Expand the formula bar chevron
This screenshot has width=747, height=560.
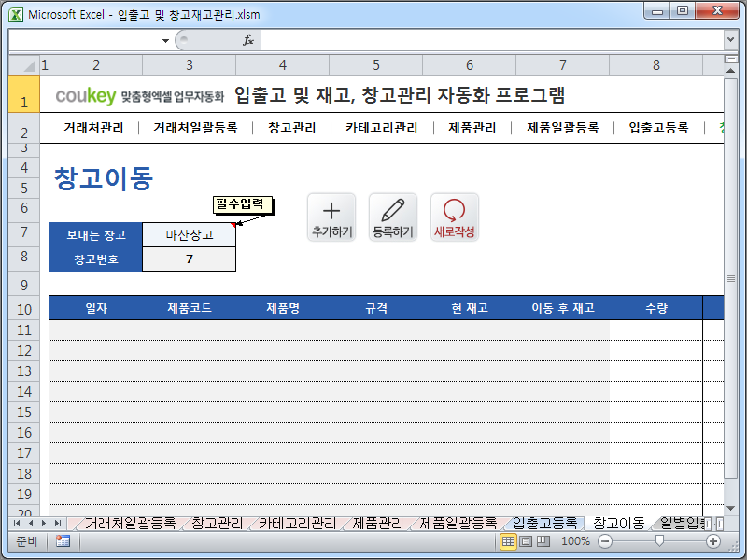pos(730,40)
